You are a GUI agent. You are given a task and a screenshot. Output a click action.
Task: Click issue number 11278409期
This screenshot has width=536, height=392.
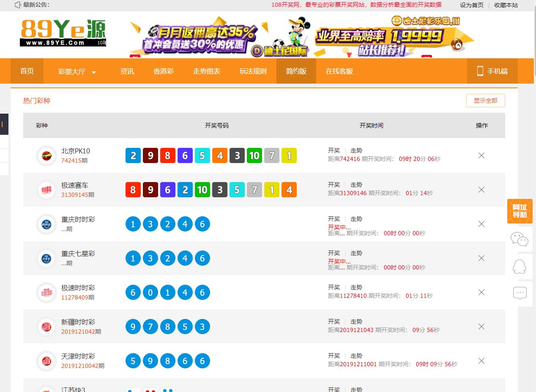[x=78, y=297]
